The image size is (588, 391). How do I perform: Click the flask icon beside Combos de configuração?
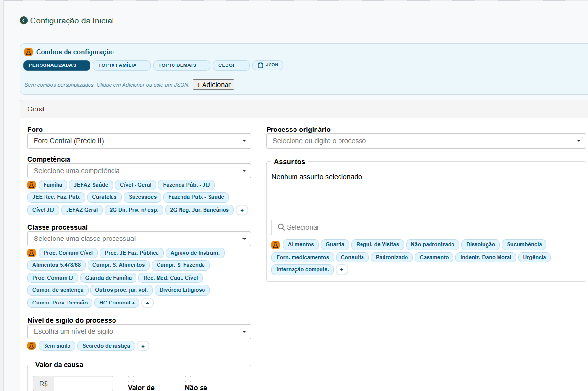[28, 52]
